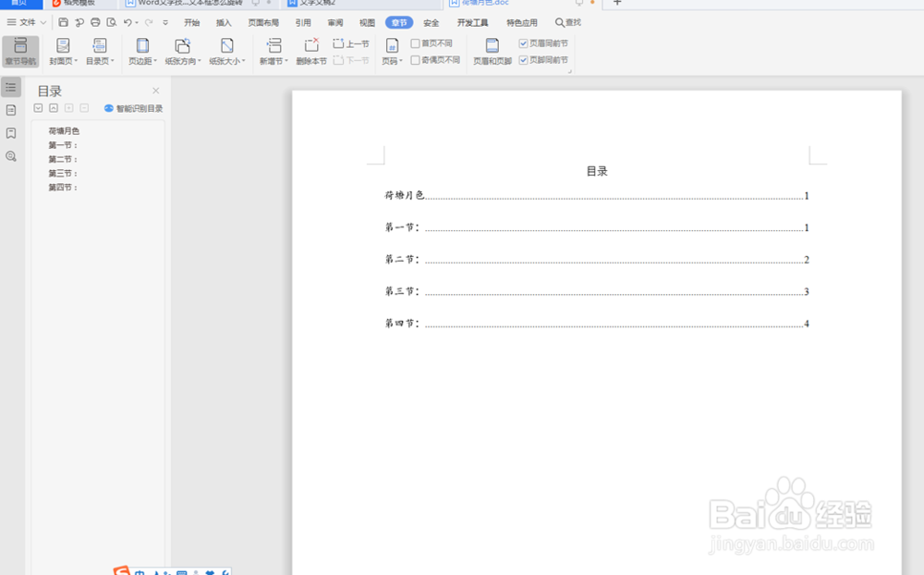
Task: Open the 审阅 ribbon tab
Action: coord(335,22)
